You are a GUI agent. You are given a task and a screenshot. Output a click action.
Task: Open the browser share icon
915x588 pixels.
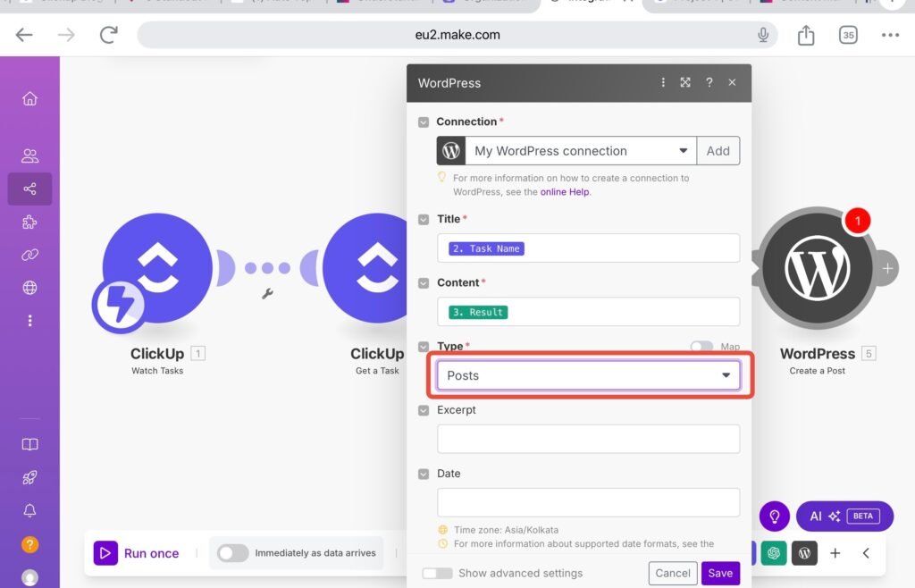pyautogui.click(x=806, y=35)
